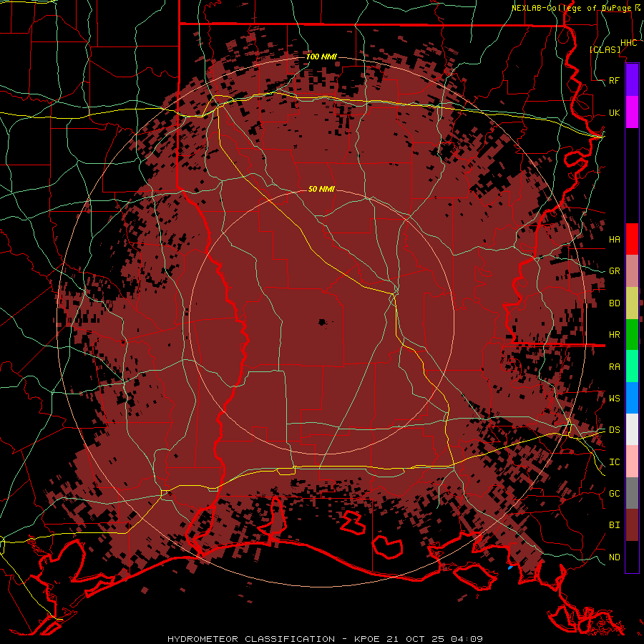Click the 'HR' legend label
The image size is (644, 644).
click(x=614, y=335)
